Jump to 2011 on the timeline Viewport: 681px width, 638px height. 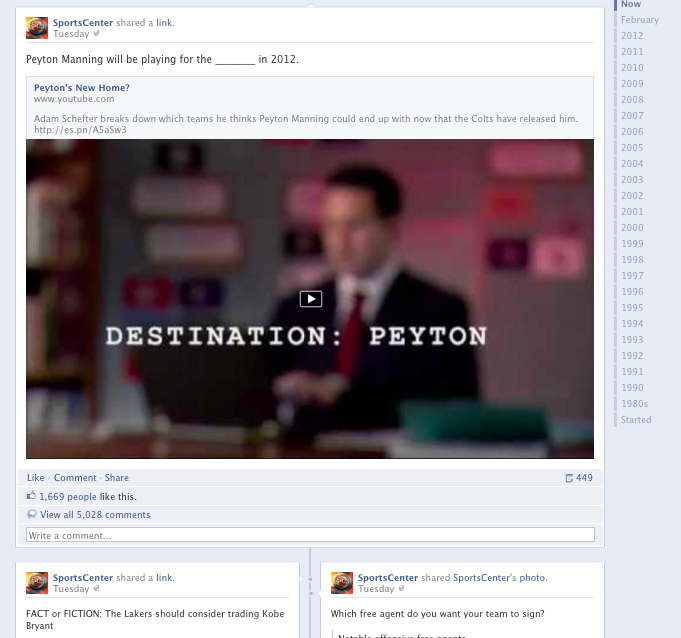point(632,52)
